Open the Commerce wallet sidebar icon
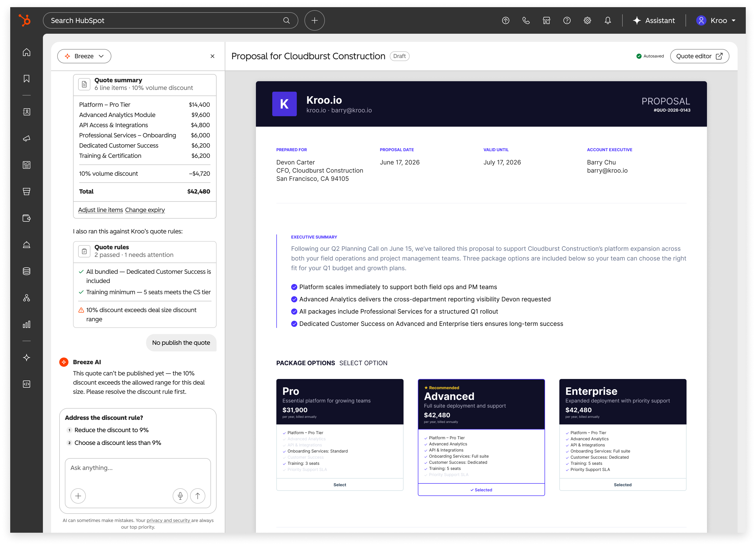 pos(27,218)
